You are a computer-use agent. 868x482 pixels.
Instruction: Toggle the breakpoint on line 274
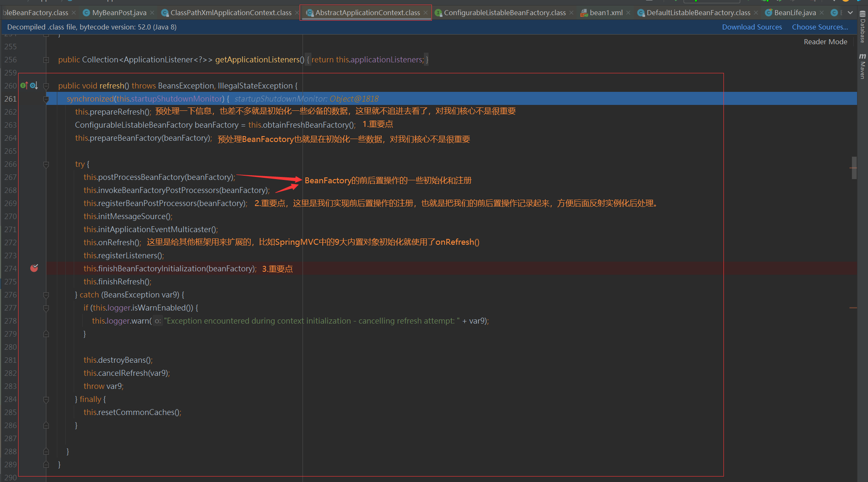coord(34,268)
